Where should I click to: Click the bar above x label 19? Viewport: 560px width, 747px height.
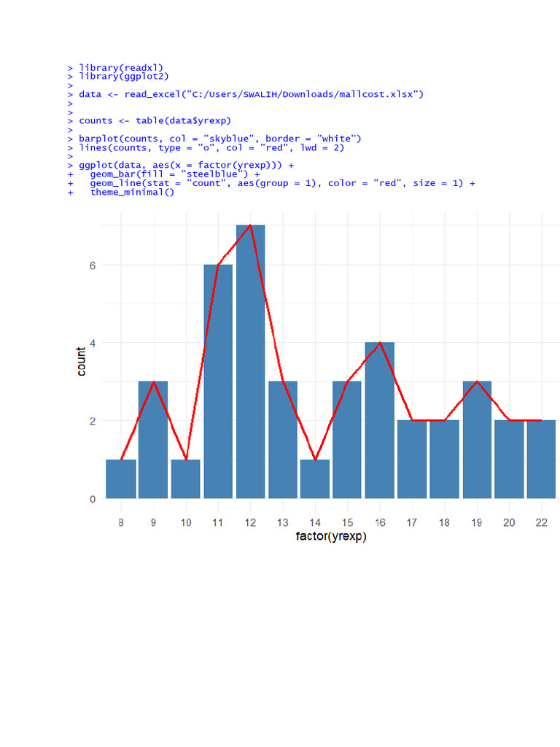click(x=477, y=440)
